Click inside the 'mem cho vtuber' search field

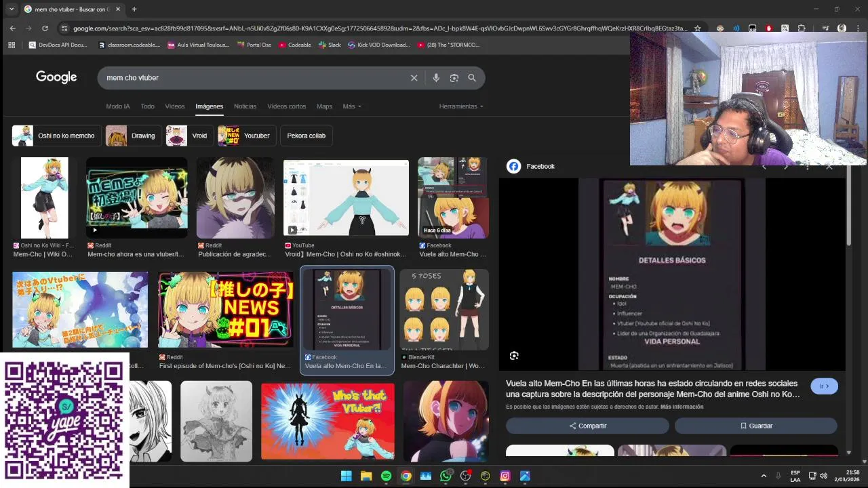pyautogui.click(x=254, y=78)
